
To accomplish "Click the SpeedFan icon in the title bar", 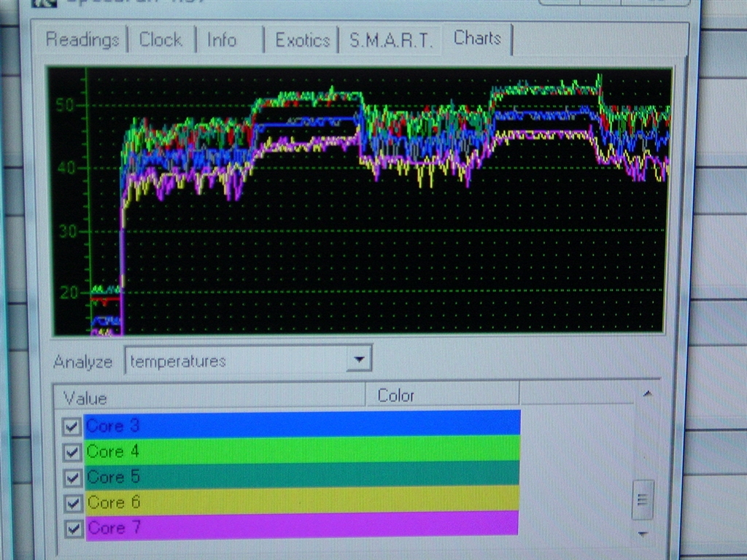I will [x=44, y=3].
